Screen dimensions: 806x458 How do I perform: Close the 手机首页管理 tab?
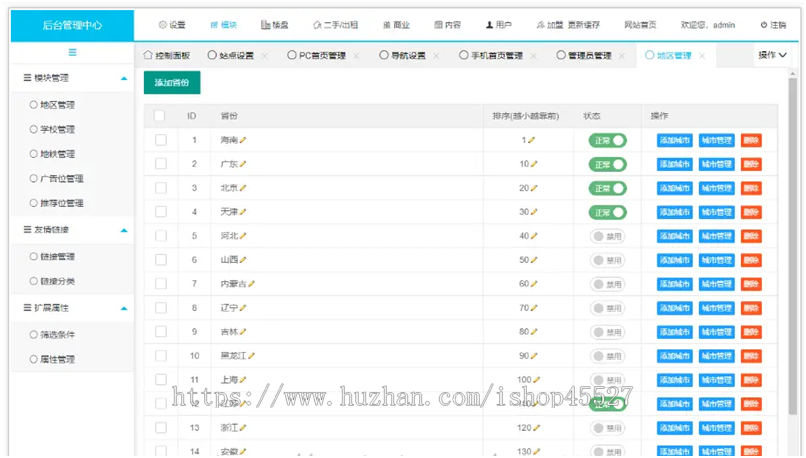pos(533,56)
